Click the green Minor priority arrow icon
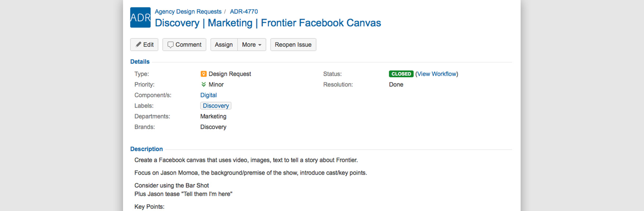This screenshot has width=644, height=211. [x=203, y=85]
